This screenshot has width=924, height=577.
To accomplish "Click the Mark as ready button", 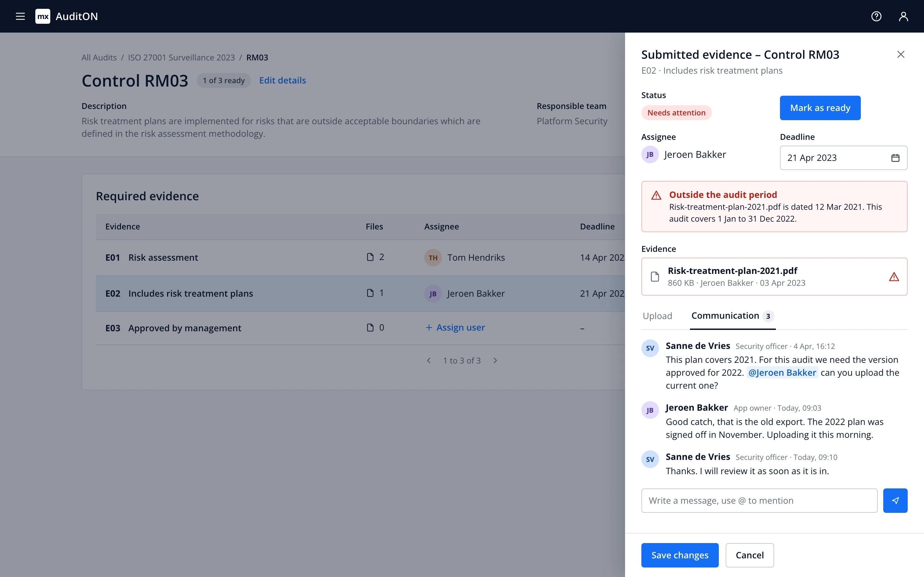I will point(820,108).
